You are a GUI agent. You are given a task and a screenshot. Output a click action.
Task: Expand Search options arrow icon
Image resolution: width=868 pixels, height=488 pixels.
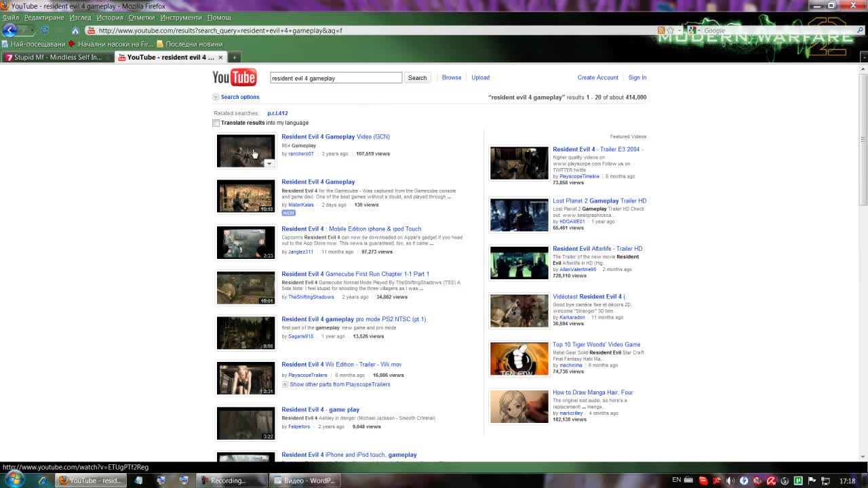coord(216,97)
